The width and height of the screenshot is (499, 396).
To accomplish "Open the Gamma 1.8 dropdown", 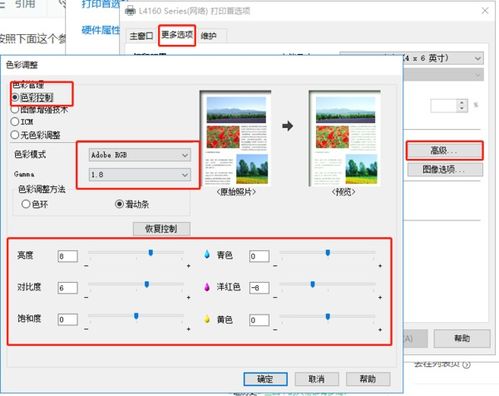I will point(140,175).
